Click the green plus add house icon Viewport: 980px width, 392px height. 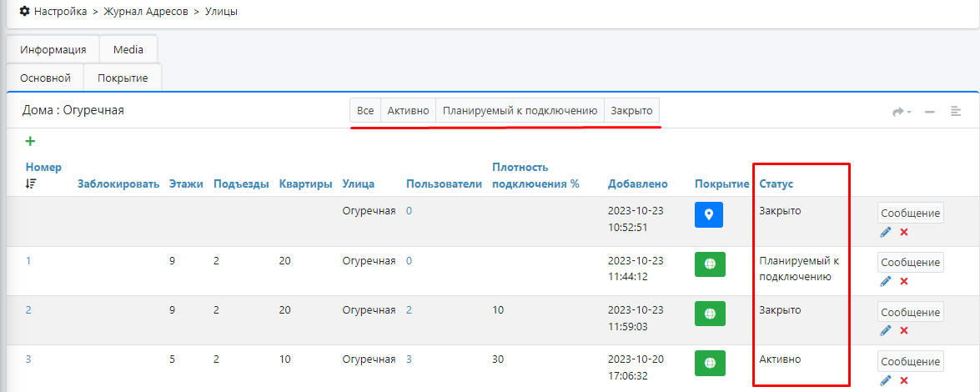pos(31,142)
